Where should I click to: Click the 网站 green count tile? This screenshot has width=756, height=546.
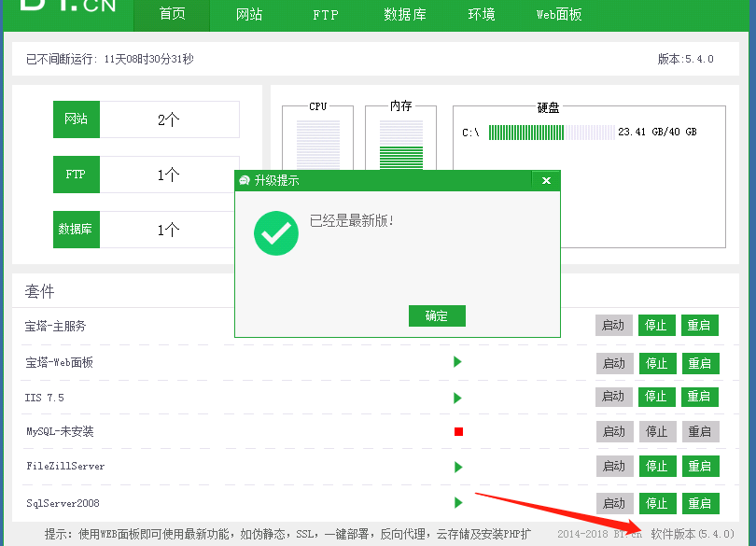click(x=77, y=119)
